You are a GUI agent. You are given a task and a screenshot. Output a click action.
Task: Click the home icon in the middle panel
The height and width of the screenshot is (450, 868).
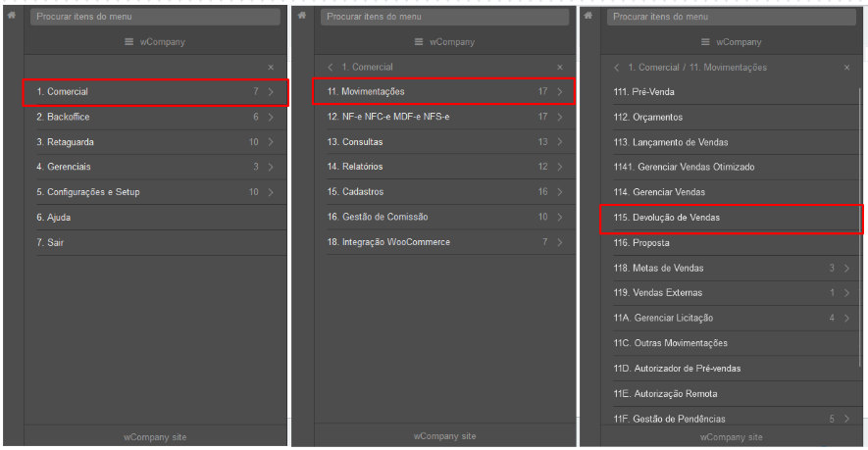302,16
